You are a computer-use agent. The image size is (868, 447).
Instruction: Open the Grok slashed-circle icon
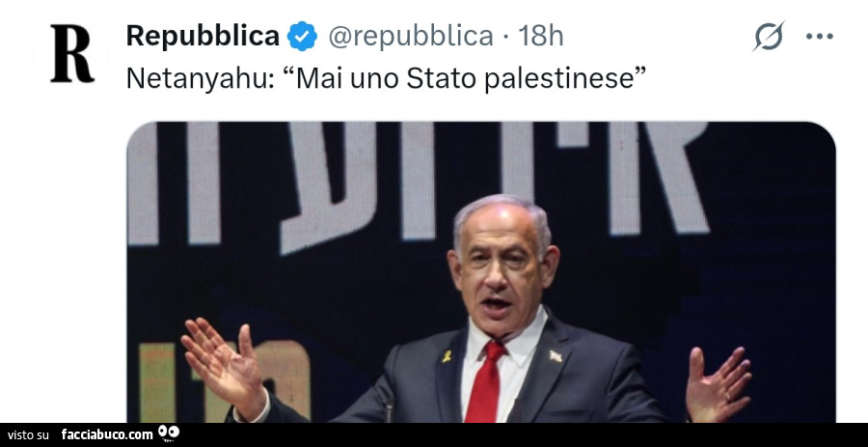769,36
